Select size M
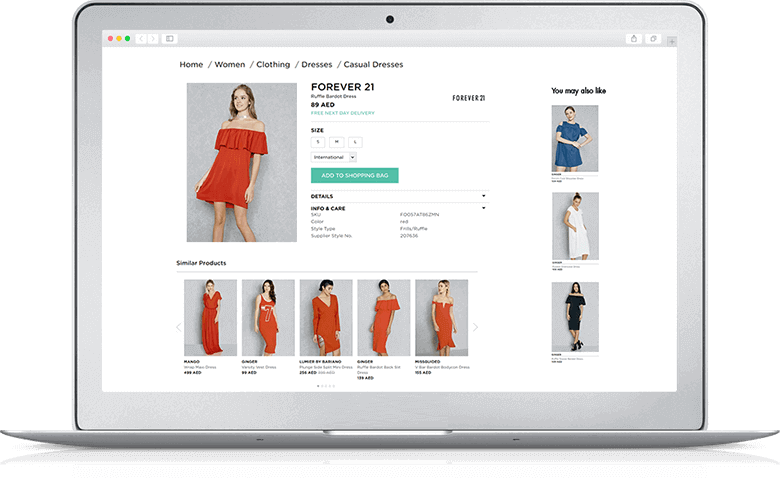The image size is (780, 481). coord(337,142)
